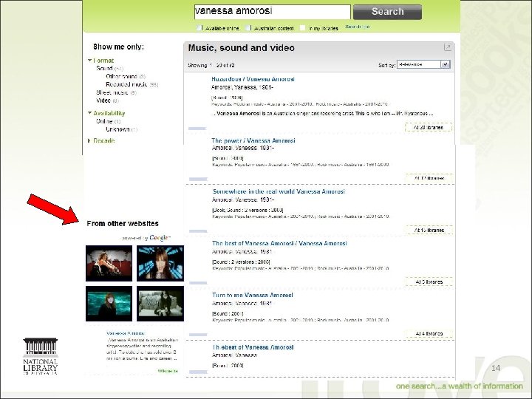Screen dimensions: 532x399
Task: Click libraries badge for The best of Vanessa Amorosi
Action: 429,282
